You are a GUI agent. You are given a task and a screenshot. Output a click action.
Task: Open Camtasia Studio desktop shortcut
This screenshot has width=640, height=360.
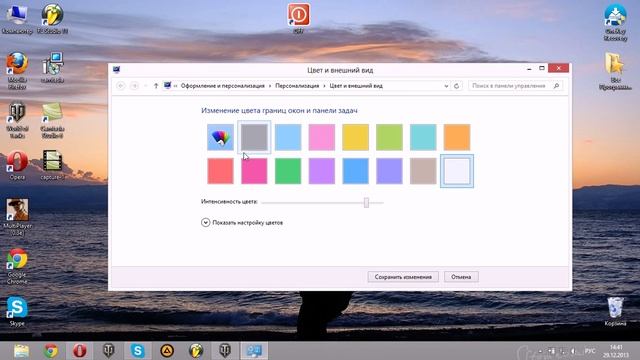coord(52,120)
